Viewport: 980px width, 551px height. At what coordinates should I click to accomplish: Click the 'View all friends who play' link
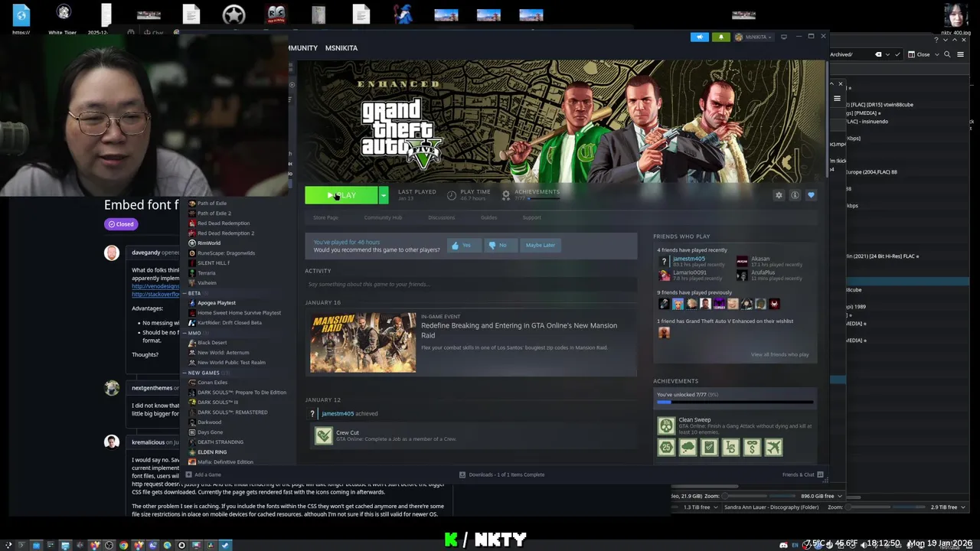coord(779,354)
